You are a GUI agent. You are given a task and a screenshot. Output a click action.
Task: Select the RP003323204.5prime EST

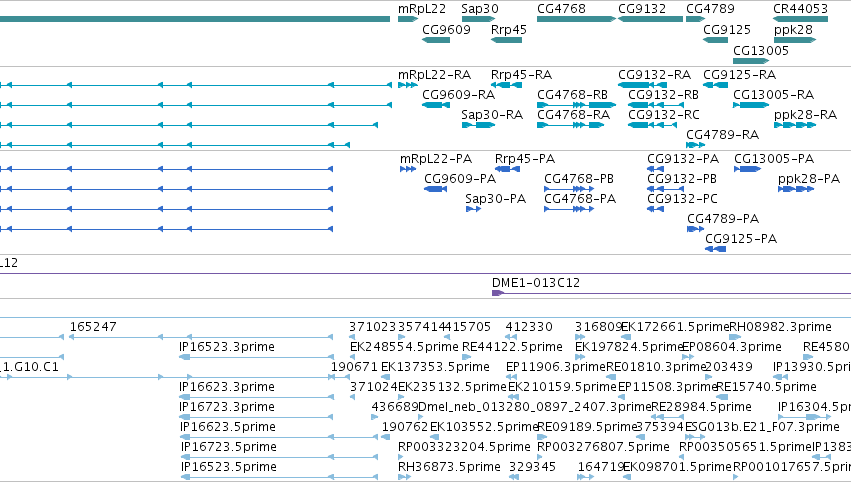point(402,458)
